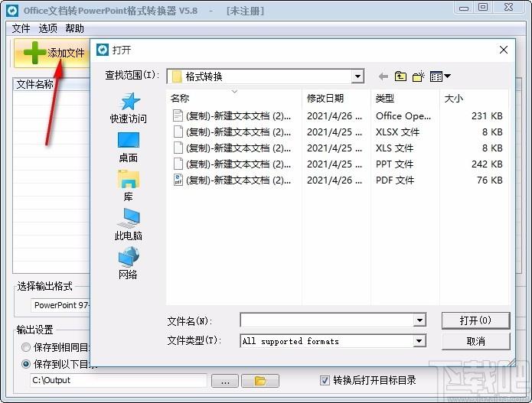This screenshot has width=532, height=403.
Task: Open the 文件 menu
Action: coord(21,28)
